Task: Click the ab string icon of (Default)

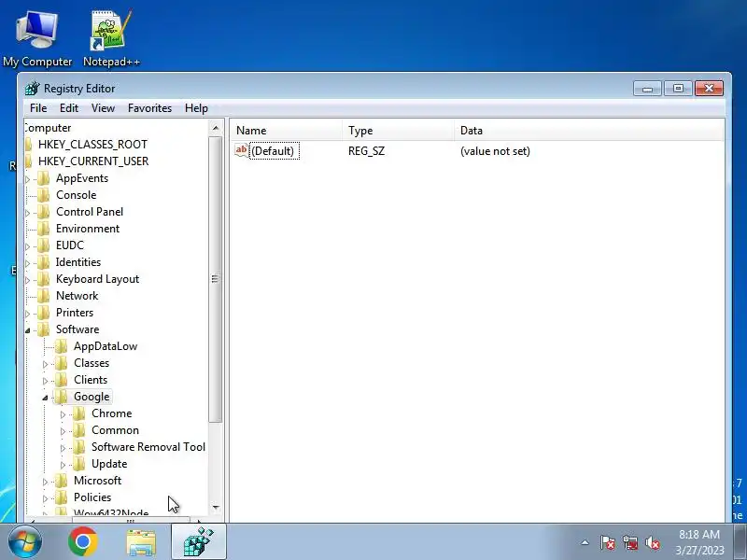Action: 242,150
